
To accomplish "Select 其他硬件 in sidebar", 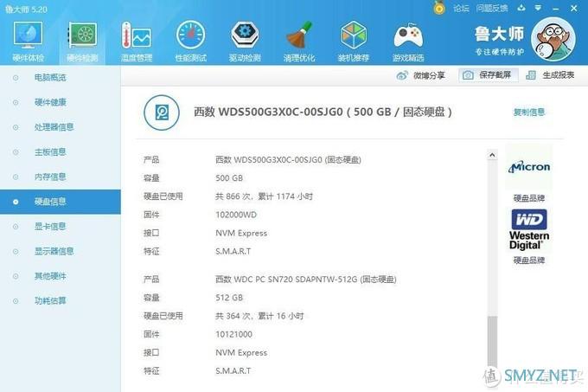I will [x=50, y=276].
